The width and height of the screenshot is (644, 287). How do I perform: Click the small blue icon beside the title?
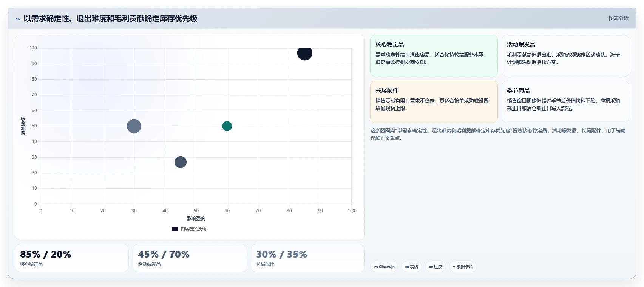18,19
